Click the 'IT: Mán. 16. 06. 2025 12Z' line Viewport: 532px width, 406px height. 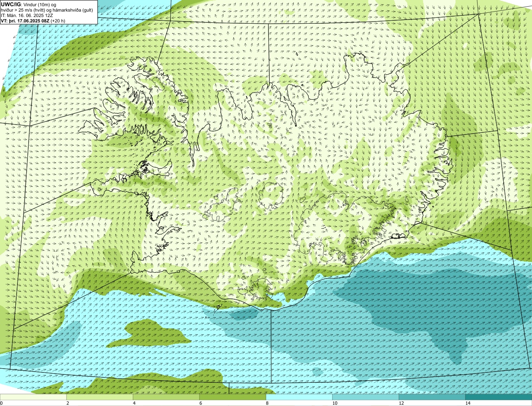[27, 15]
